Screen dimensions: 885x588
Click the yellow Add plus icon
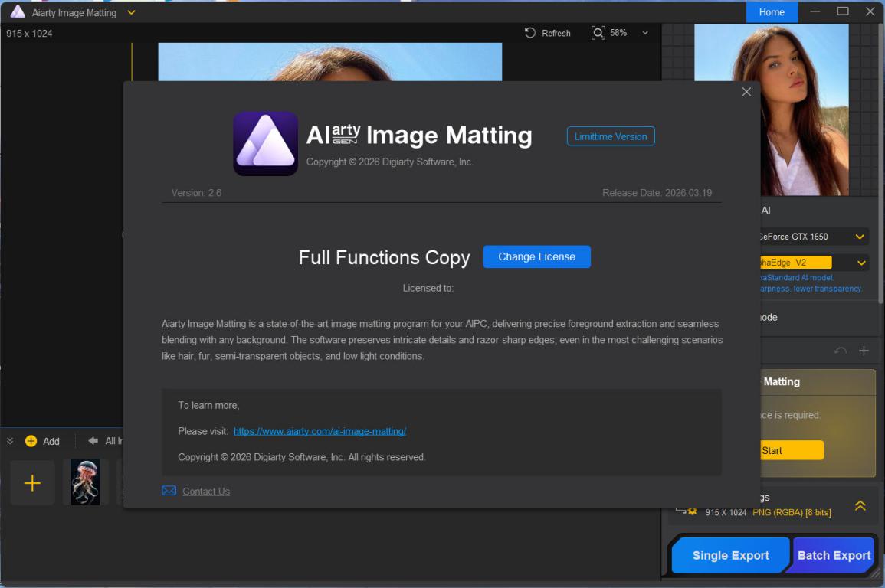(31, 441)
